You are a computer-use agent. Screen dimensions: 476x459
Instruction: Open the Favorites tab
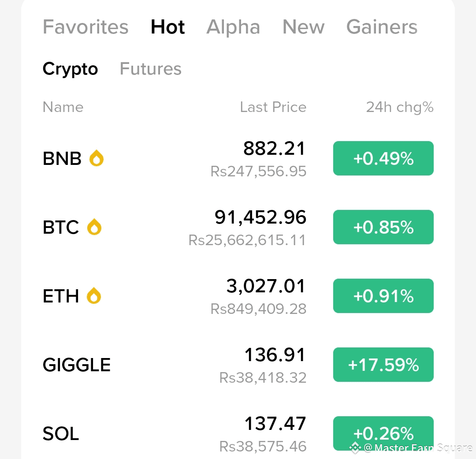(86, 27)
